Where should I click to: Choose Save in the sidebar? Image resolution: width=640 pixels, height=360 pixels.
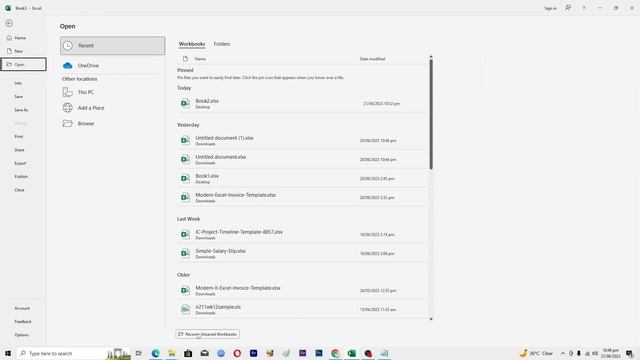click(18, 97)
